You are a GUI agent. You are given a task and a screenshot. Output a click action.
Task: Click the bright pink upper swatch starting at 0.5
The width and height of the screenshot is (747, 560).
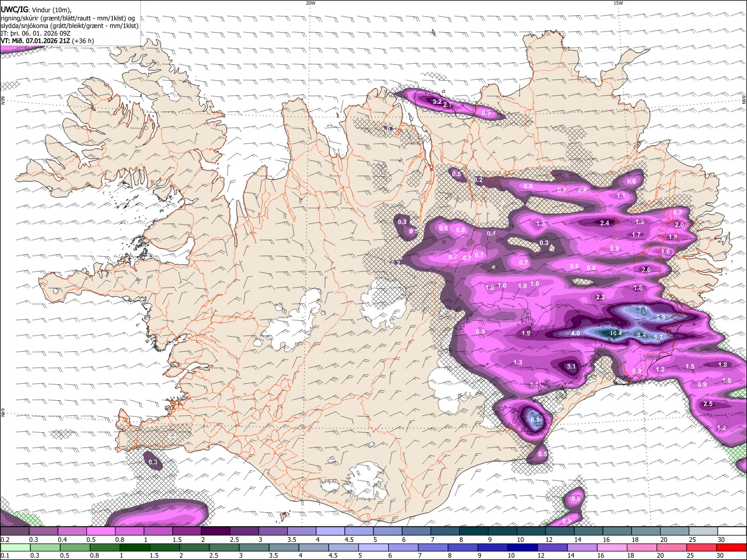pyautogui.click(x=100, y=531)
